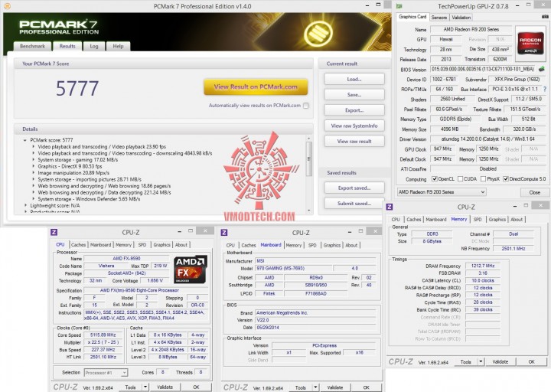Collapse the PCMark score: 5777 tree node
This screenshot has height=392, width=551.
(x=25, y=140)
